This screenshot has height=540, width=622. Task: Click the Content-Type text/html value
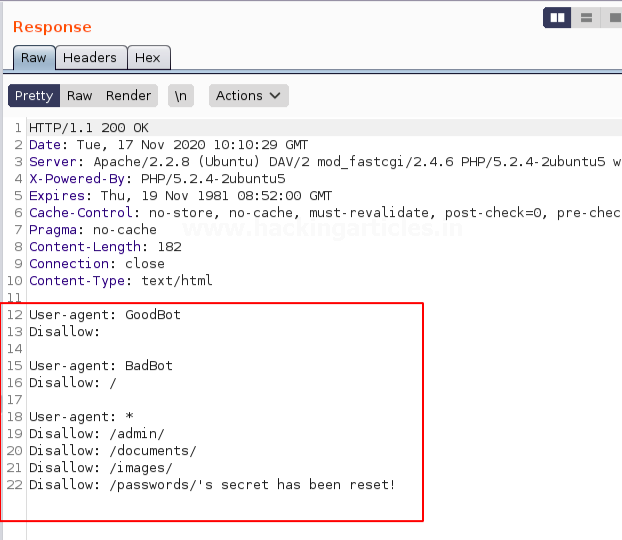coord(177,281)
